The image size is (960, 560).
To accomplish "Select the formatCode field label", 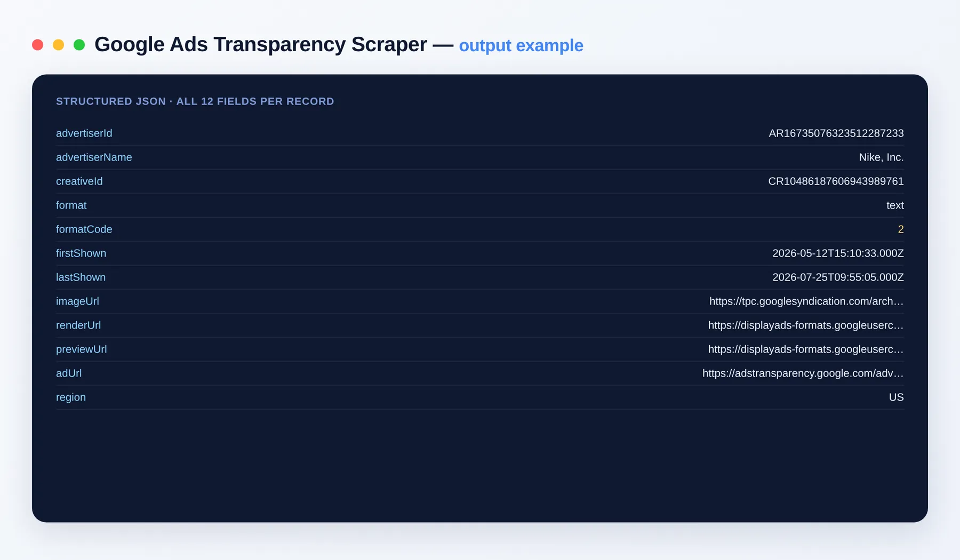I will click(84, 229).
